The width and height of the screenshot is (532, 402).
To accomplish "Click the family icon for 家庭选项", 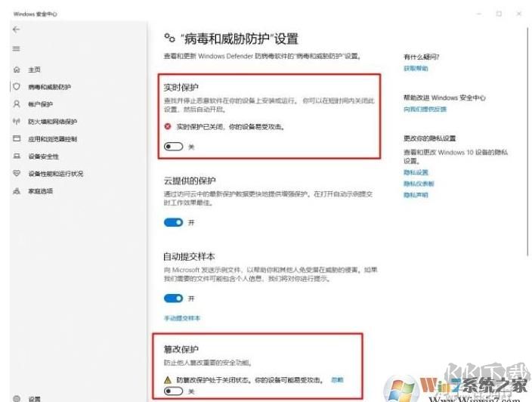I will pyautogui.click(x=17, y=190).
